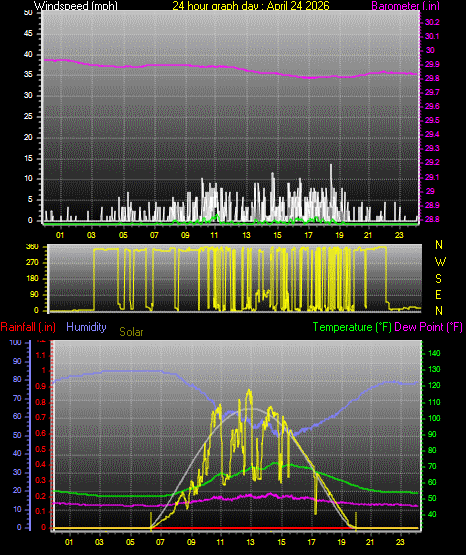Click the 45 windspeed scale value
Screen dimensions: 466x555
(28, 34)
